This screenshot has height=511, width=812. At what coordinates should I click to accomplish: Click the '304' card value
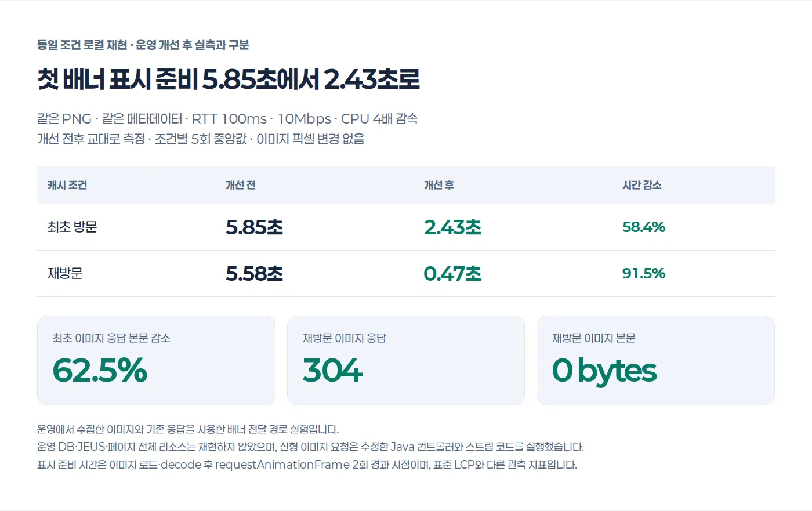click(332, 370)
